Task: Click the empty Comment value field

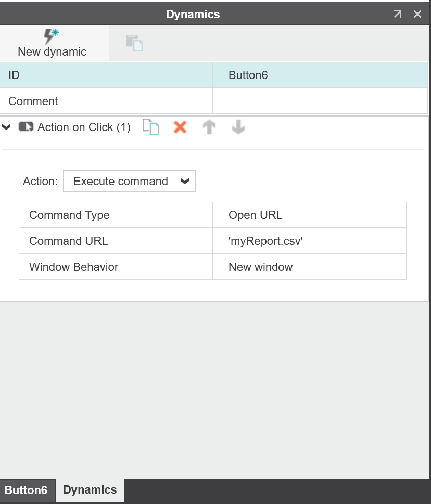Action: coord(319,101)
